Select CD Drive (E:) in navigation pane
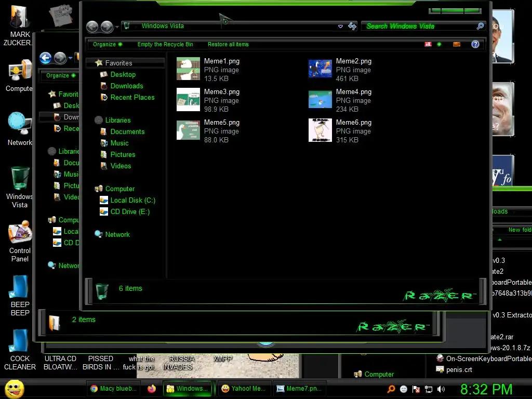 pos(125,212)
